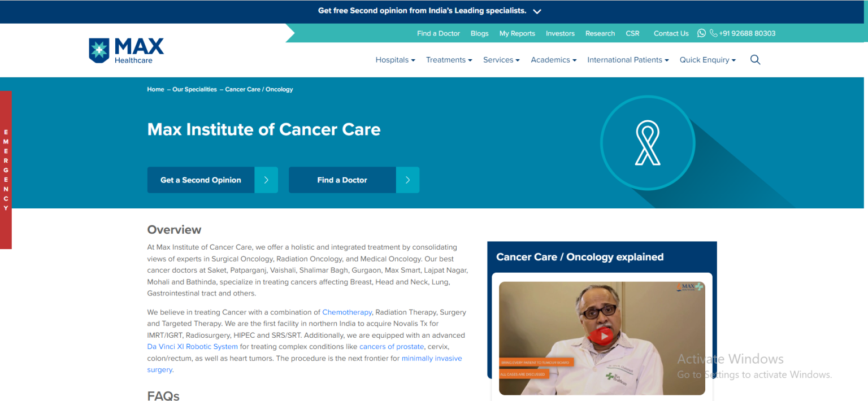
Task: Expand the Hospitals dropdown
Action: click(x=395, y=59)
